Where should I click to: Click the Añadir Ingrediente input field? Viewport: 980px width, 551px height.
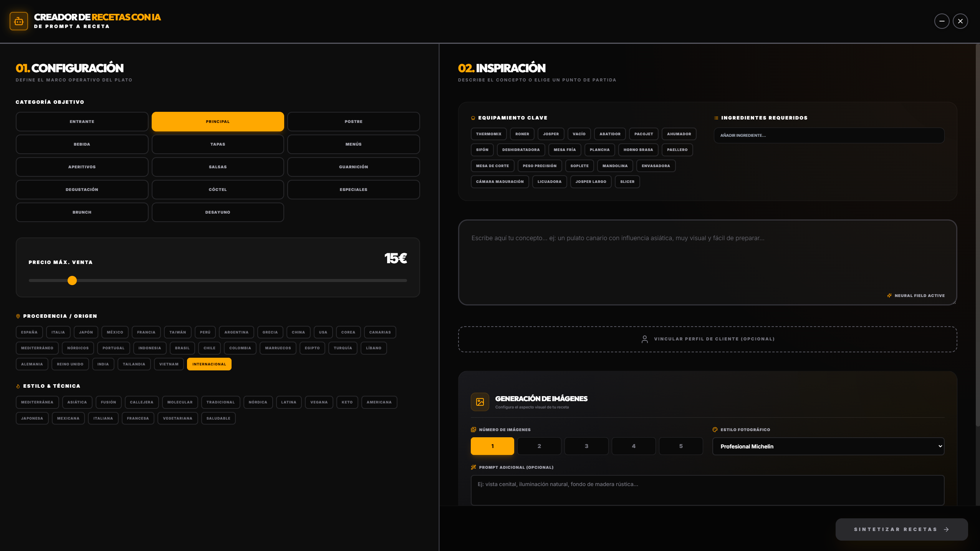coord(829,136)
